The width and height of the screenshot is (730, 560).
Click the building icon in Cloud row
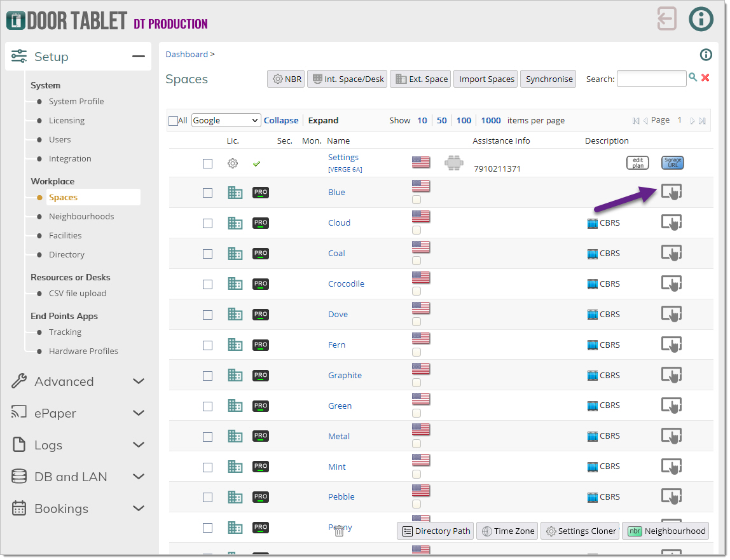(235, 223)
